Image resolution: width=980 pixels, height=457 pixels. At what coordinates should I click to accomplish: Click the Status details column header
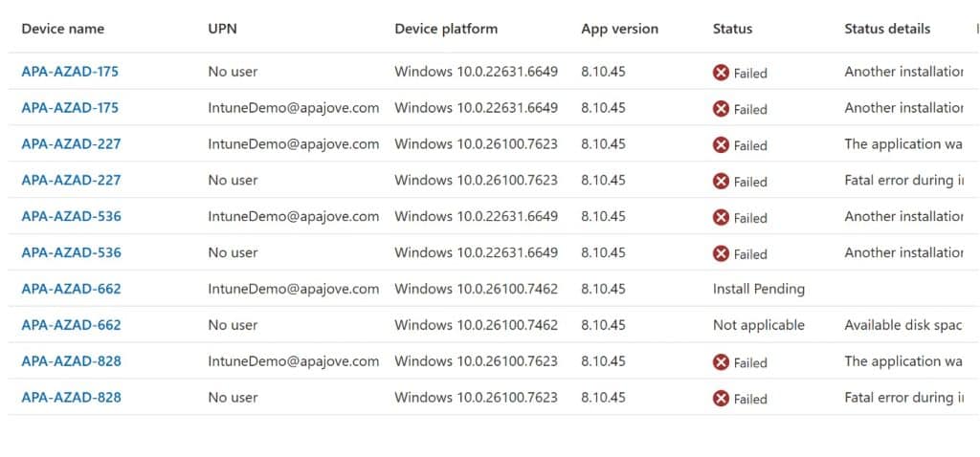tap(887, 29)
